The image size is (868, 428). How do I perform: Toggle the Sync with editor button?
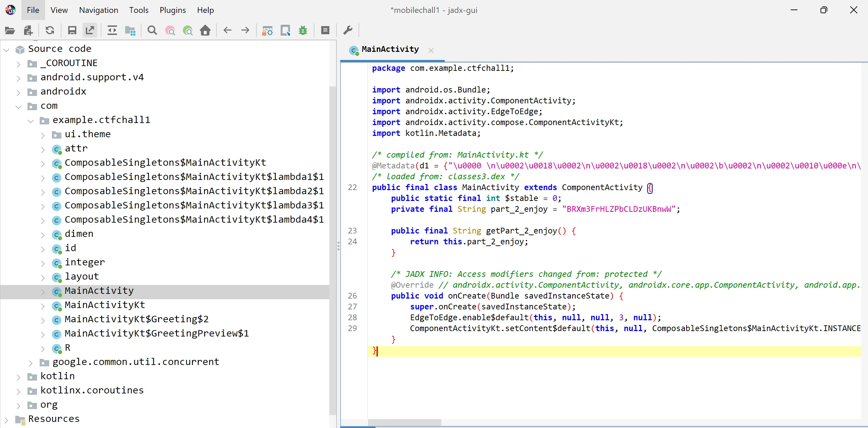(112, 30)
